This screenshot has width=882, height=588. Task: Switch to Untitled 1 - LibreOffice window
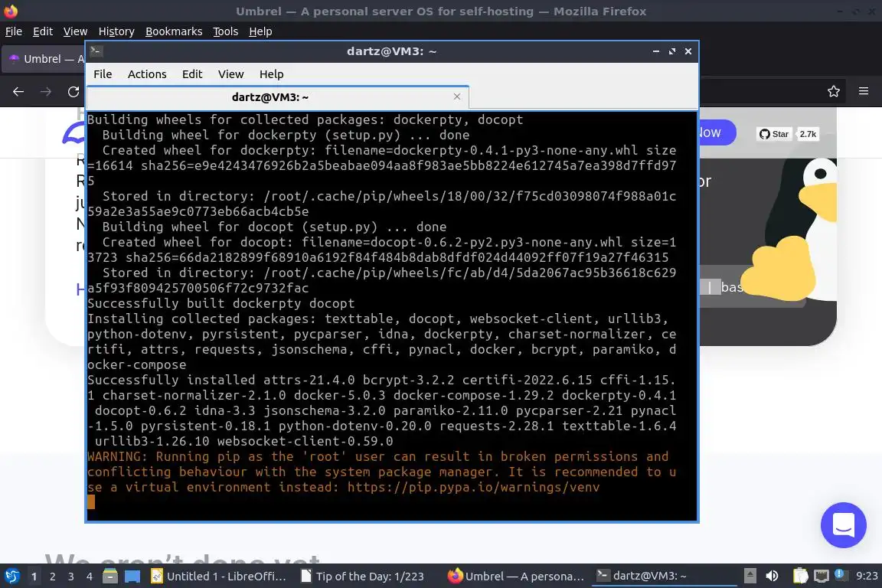(220, 577)
